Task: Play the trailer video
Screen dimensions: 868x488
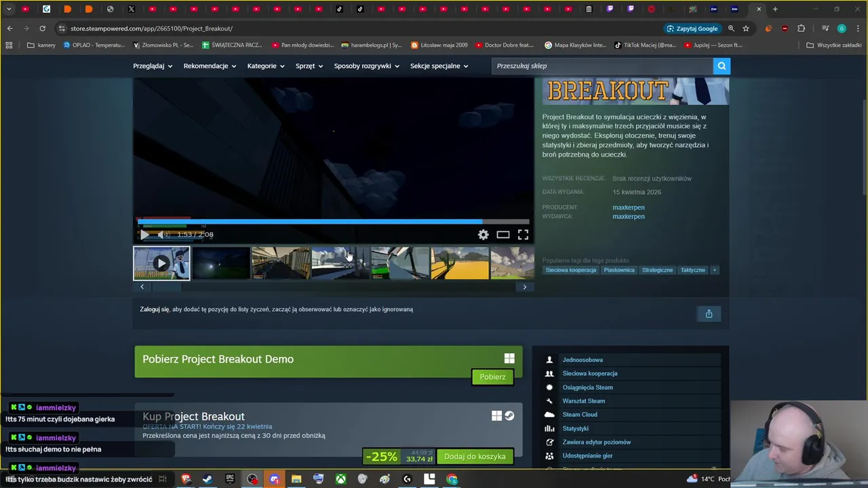Action: (x=144, y=235)
